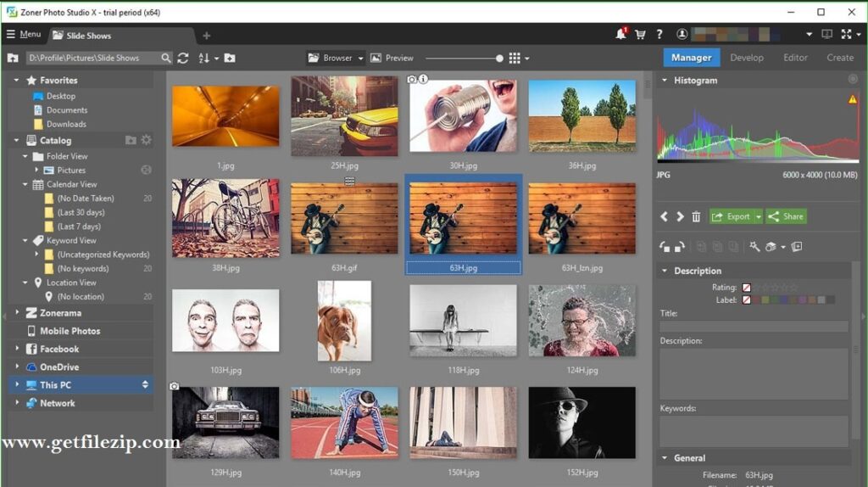868x487 pixels.
Task: Collapse the Catalog section
Action: pyautogui.click(x=16, y=141)
